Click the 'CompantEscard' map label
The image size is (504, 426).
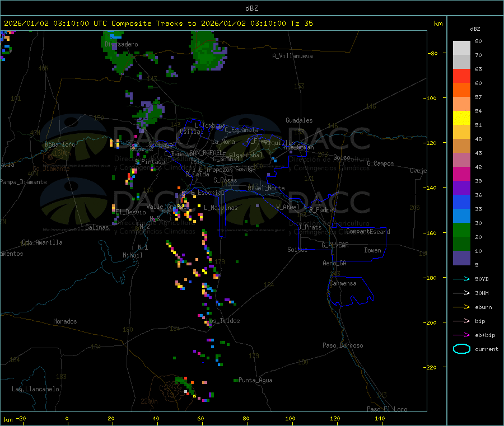point(368,231)
